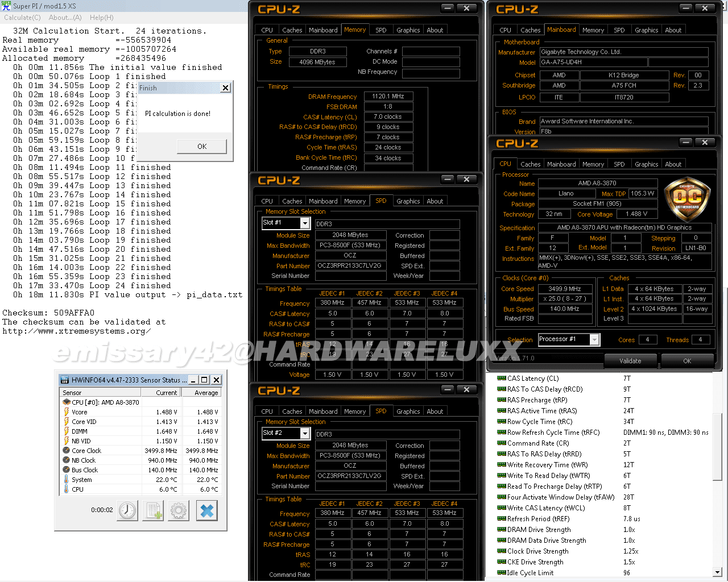Click the lightning icon beside Vcore
728x582 pixels.
pyautogui.click(x=67, y=411)
